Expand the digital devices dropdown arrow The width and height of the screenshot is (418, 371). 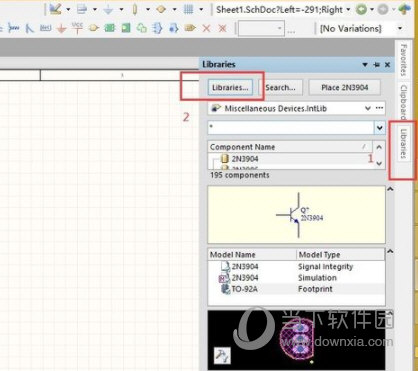(x=148, y=9)
